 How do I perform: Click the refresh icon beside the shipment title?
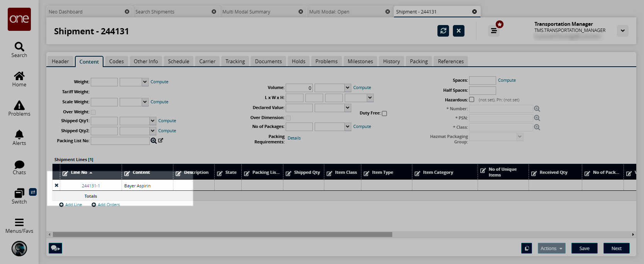click(x=443, y=31)
